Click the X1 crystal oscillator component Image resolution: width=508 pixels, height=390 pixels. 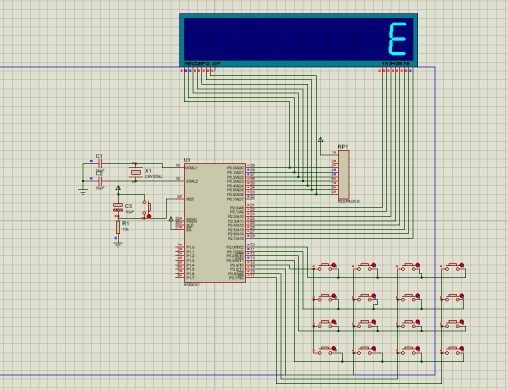tap(135, 172)
